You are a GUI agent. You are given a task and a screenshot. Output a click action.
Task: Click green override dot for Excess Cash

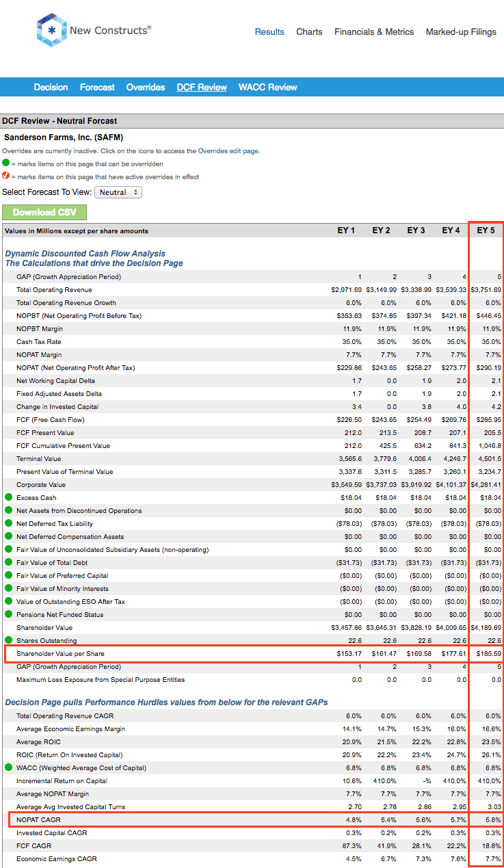[9, 497]
